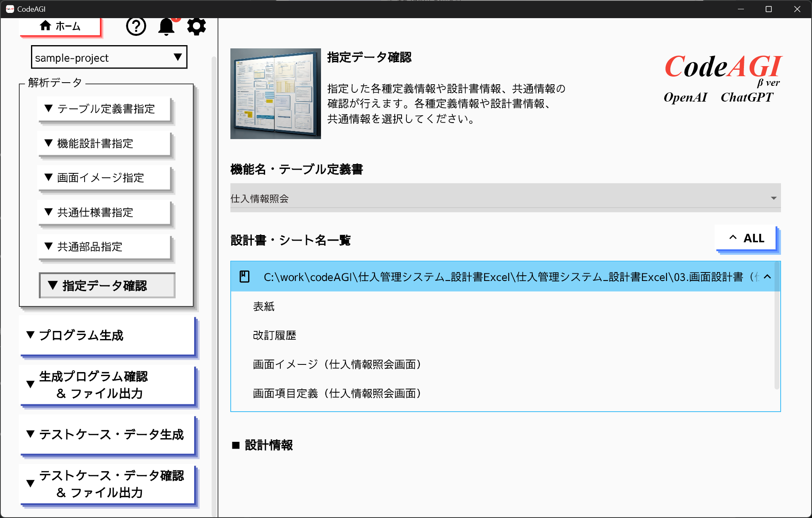Open 画面イメージ指定 section
Viewport: 812px width, 518px height.
click(104, 178)
